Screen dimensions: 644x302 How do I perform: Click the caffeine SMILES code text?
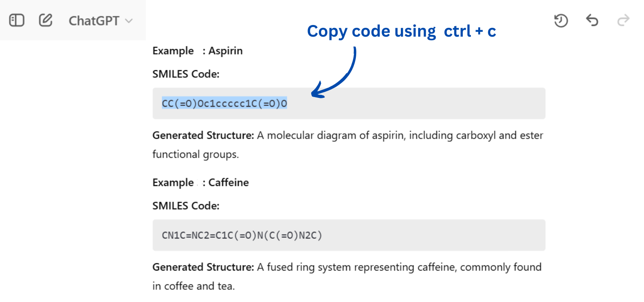(242, 235)
